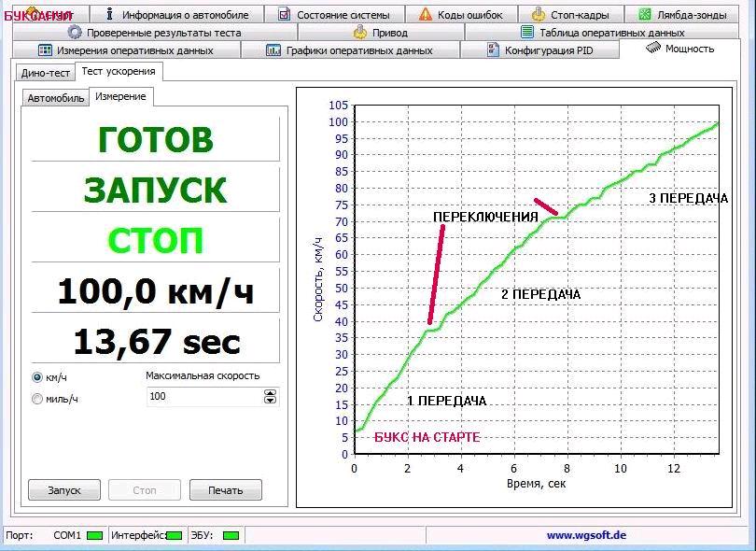Image resolution: width=756 pixels, height=551 pixels.
Task: Open the Графики оперативных данных chart icon
Action: [273, 50]
